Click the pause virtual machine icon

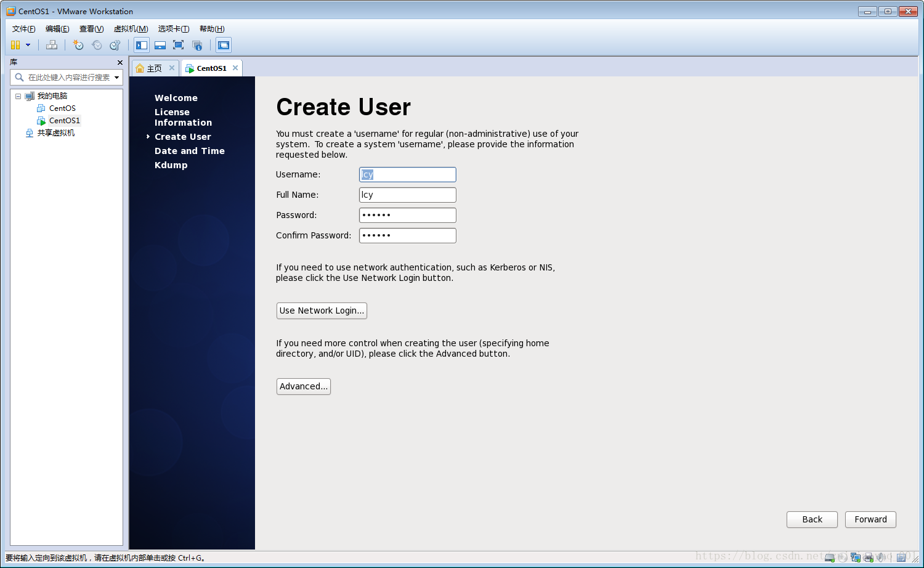[15, 45]
